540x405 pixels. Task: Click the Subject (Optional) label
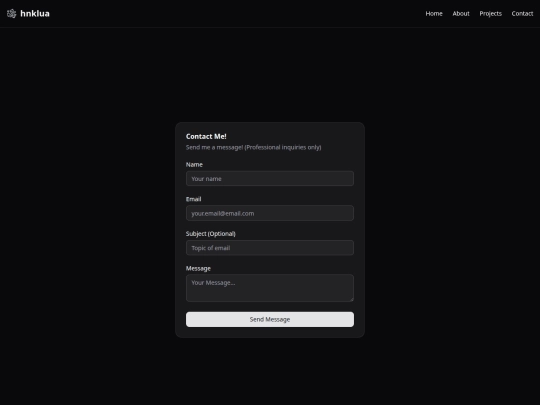tap(211, 233)
